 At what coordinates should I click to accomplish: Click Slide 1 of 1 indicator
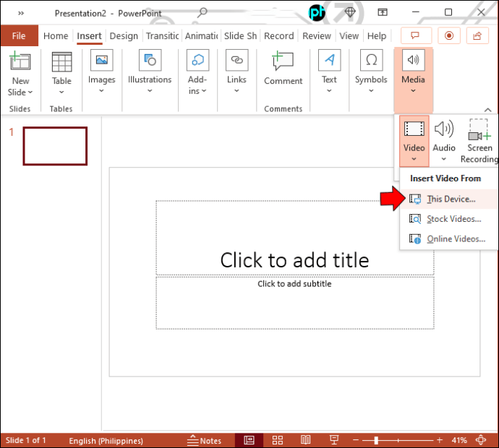pyautogui.click(x=26, y=440)
